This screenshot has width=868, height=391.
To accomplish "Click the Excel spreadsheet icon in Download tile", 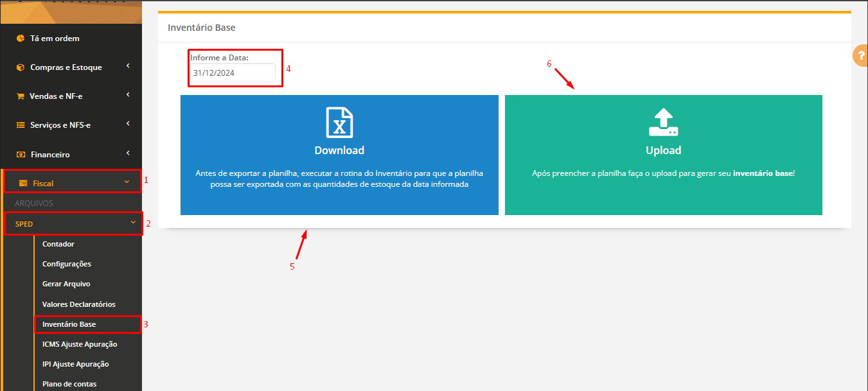I will click(x=339, y=123).
